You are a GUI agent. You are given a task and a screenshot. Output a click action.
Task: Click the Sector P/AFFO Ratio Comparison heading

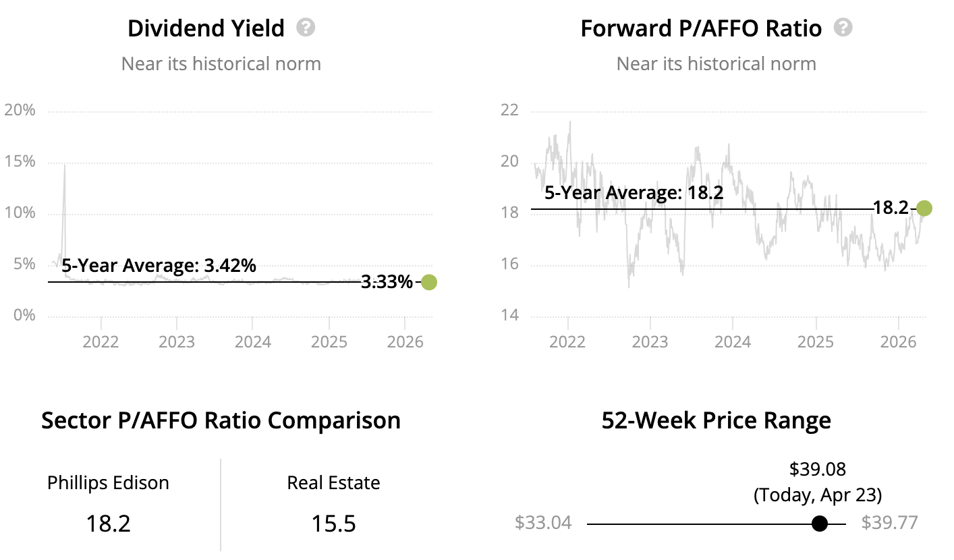221,420
